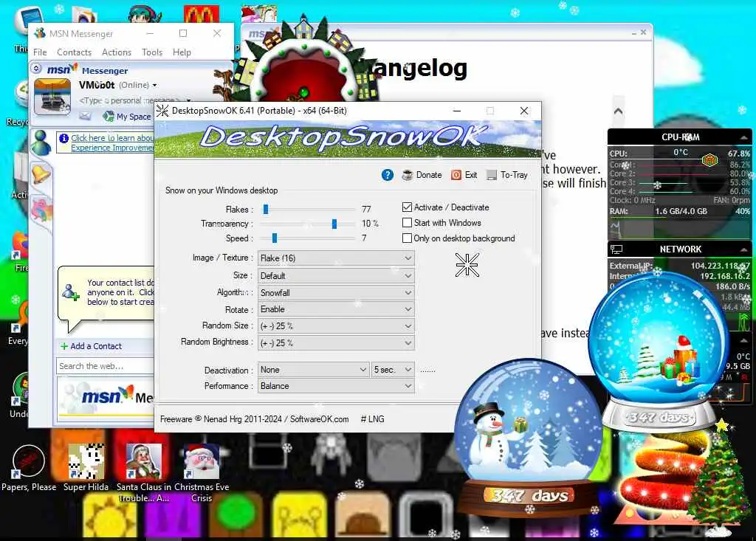
Task: Click the Add a Contact plus icon
Action: coord(64,346)
